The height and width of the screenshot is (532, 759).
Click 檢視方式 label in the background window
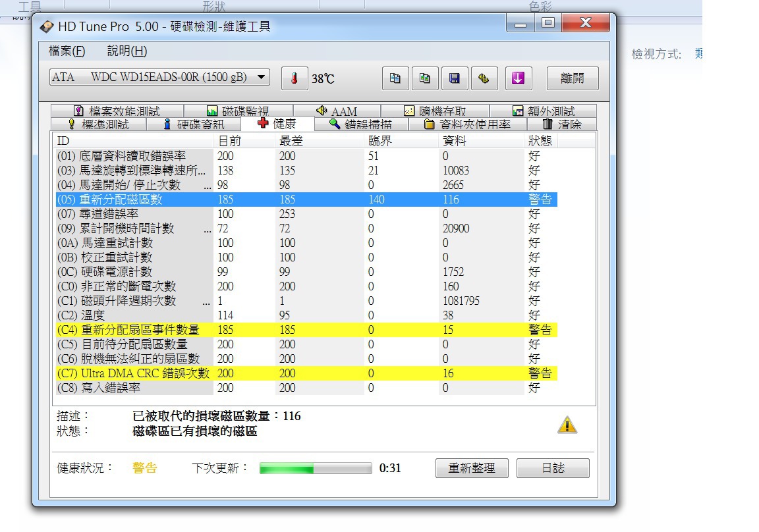point(656,54)
